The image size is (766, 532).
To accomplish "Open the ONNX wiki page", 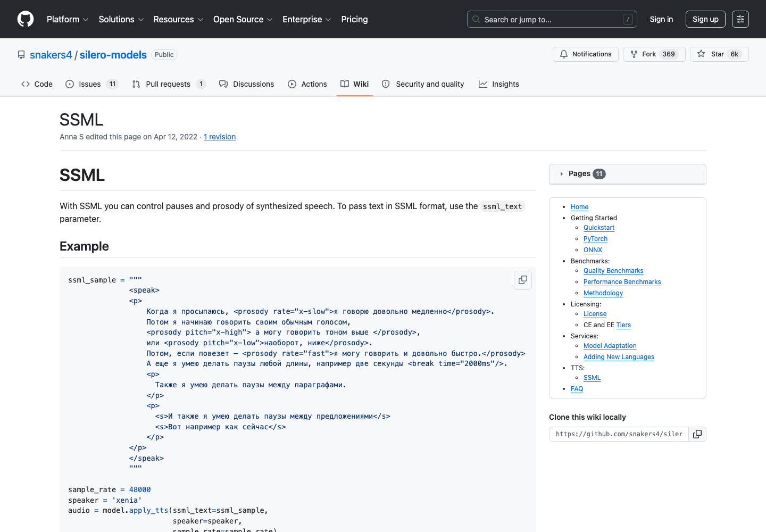I will tap(593, 250).
